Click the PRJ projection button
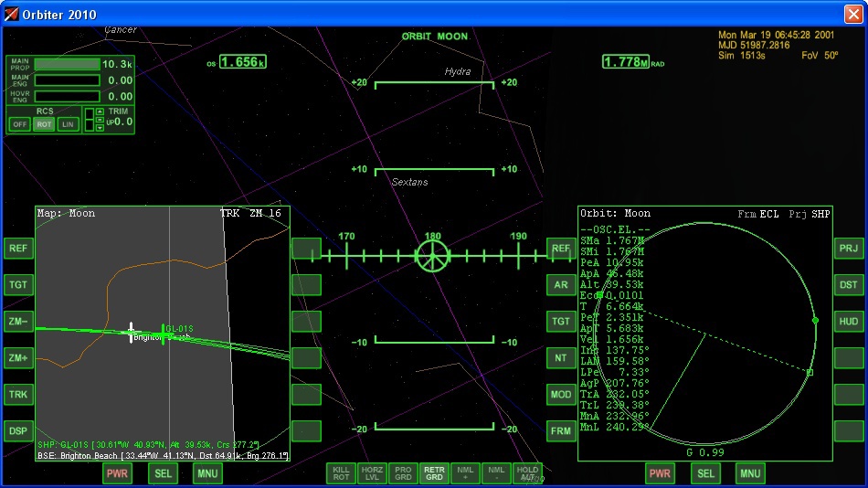The width and height of the screenshot is (868, 488). pyautogui.click(x=849, y=249)
